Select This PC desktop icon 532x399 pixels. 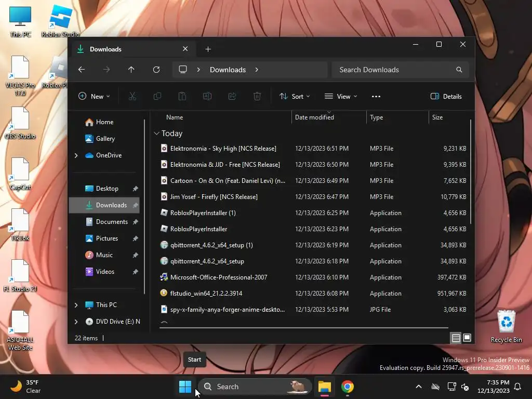[x=20, y=21]
